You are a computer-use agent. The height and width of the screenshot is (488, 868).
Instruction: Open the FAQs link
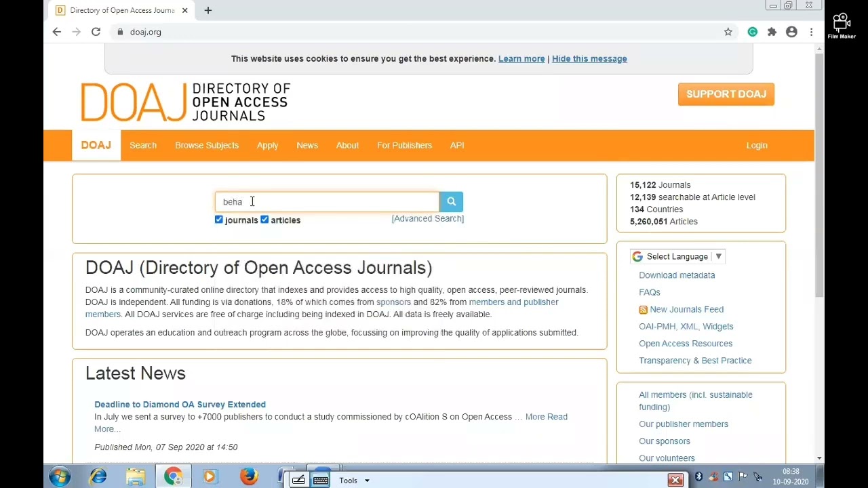(x=650, y=292)
